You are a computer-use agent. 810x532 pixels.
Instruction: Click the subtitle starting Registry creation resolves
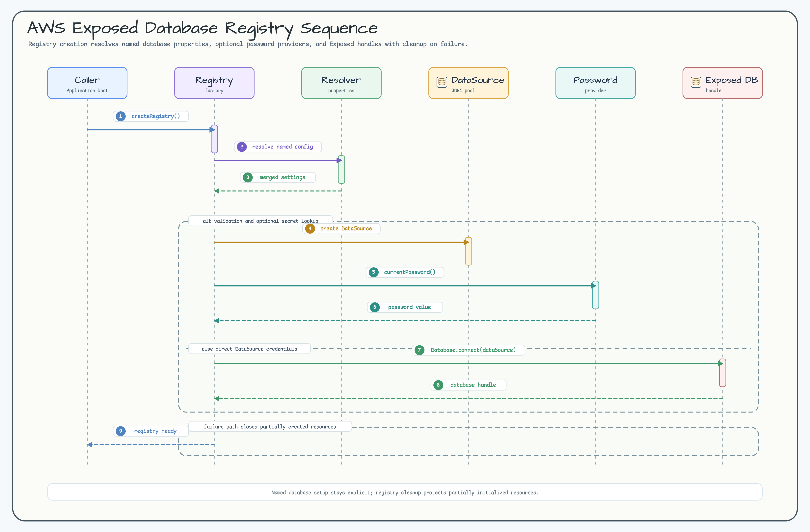248,44
